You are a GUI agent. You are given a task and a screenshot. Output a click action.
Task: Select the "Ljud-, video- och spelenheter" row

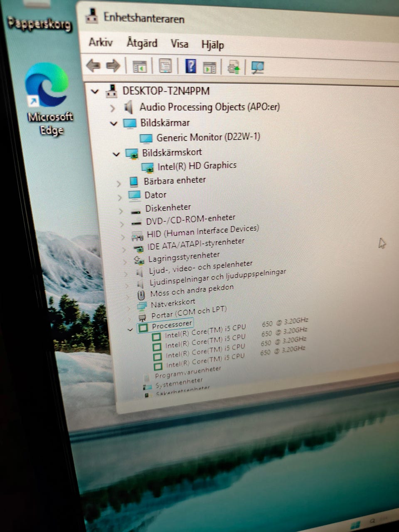click(200, 267)
